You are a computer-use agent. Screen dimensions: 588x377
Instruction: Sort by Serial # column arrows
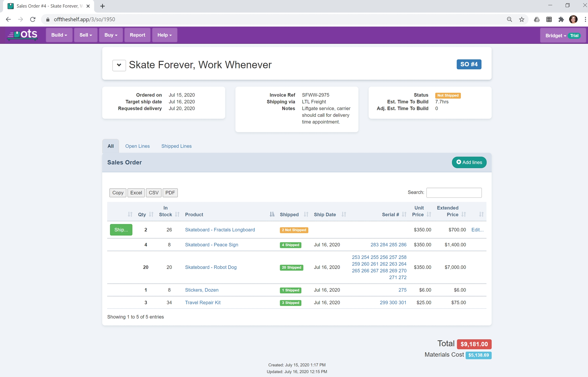coord(404,214)
